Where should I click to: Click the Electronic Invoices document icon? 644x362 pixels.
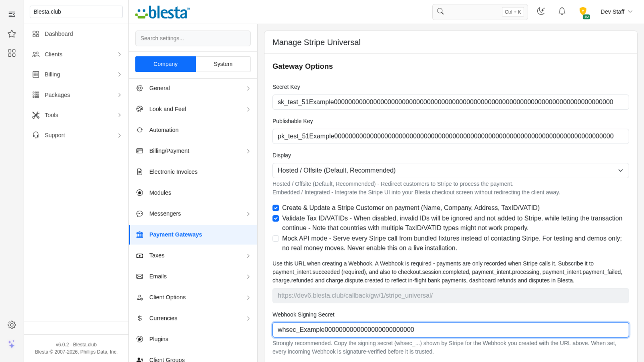tap(140, 172)
